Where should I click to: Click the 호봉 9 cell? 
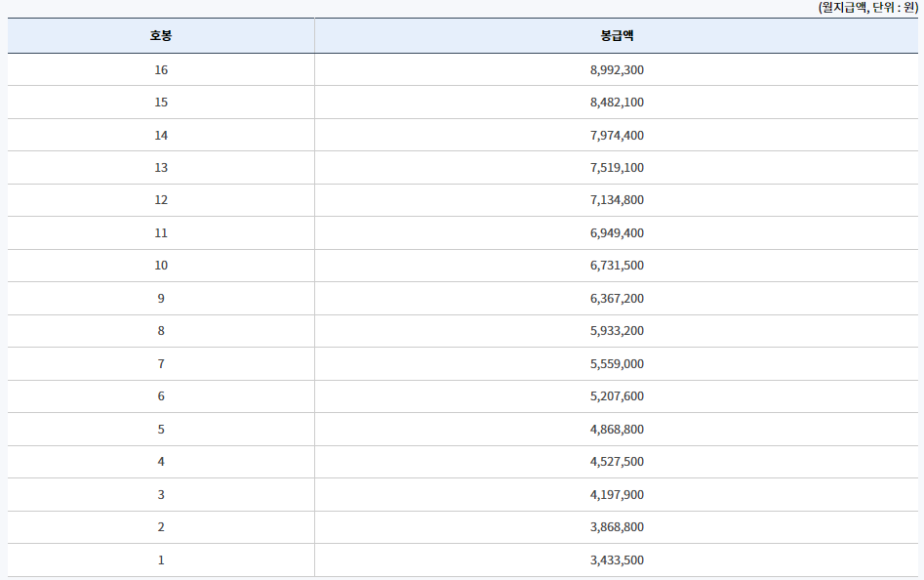(x=161, y=298)
